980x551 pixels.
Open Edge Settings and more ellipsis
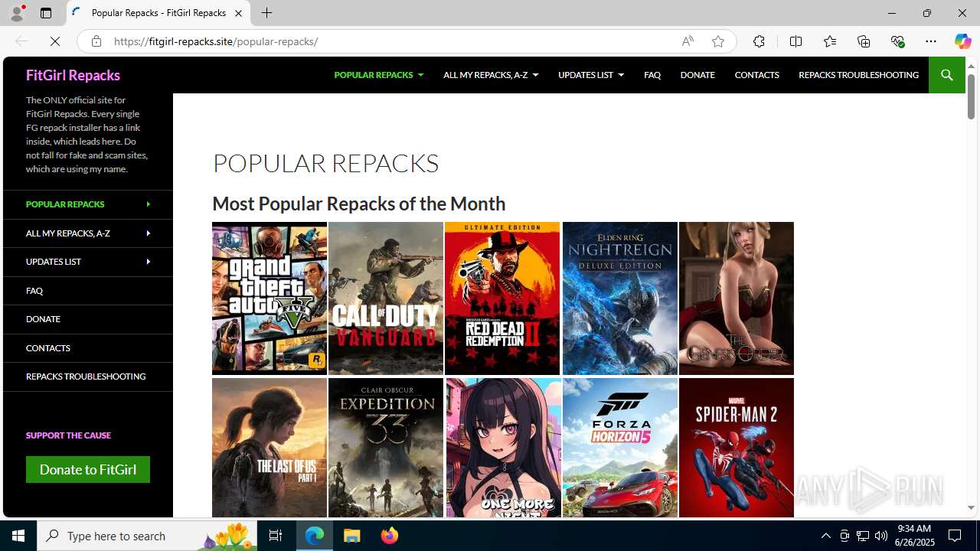pyautogui.click(x=931, y=41)
